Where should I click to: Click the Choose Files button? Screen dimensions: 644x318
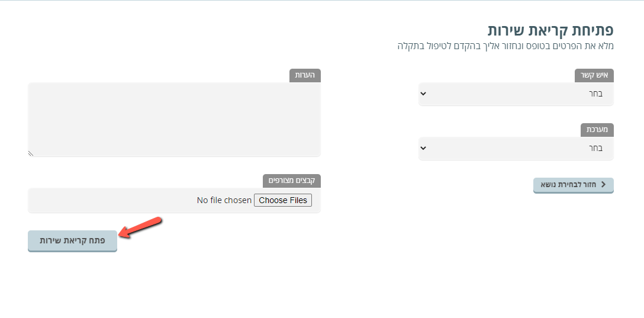point(283,200)
